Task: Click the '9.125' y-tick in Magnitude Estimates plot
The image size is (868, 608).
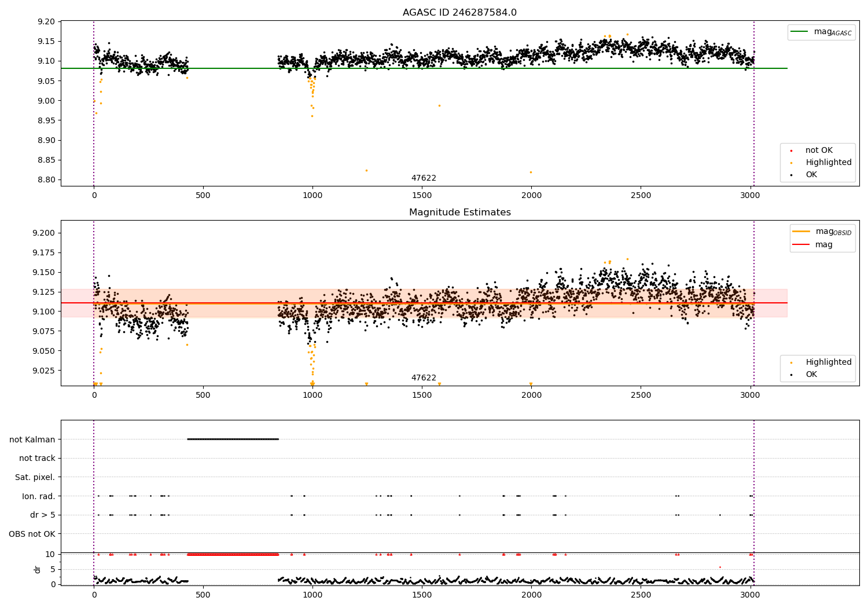Action: point(45,292)
